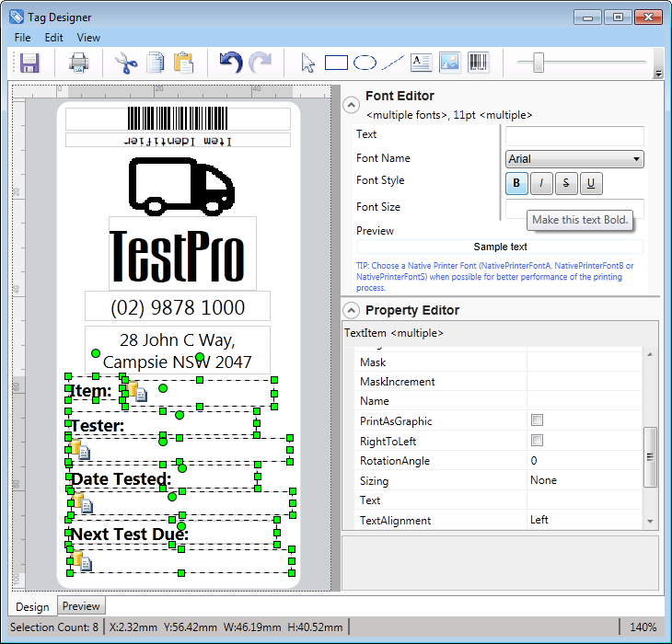Viewport: 672px width, 644px height.
Task: Toggle the PrintAsGraphic checkbox
Action: [x=537, y=421]
